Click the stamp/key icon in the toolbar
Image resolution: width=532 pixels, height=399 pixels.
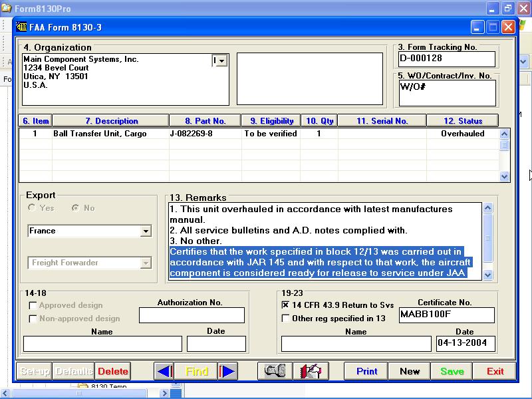click(277, 371)
